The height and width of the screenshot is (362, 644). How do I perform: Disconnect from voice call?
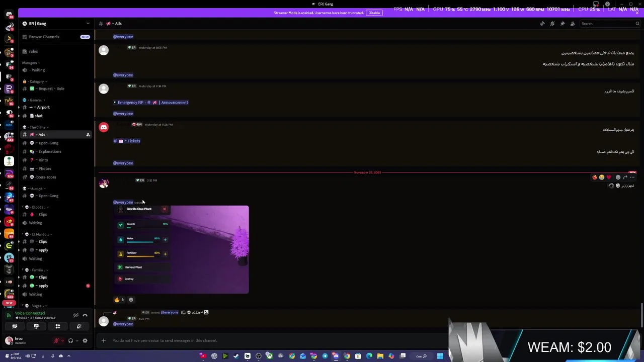(85, 315)
